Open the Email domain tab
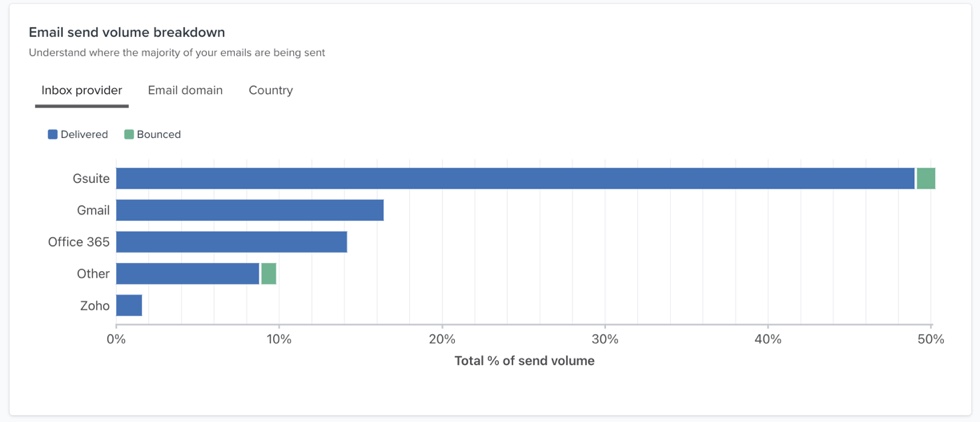Image resolution: width=980 pixels, height=422 pixels. 185,90
